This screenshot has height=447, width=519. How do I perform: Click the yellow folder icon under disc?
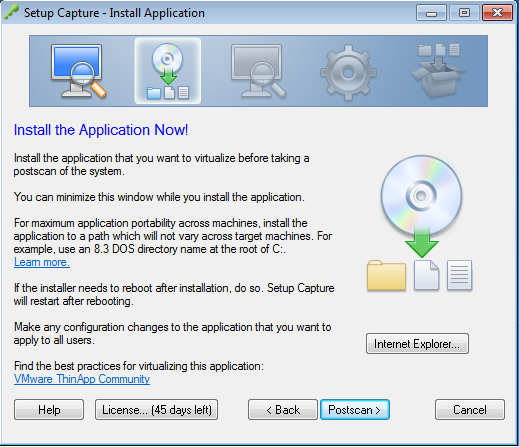point(386,276)
